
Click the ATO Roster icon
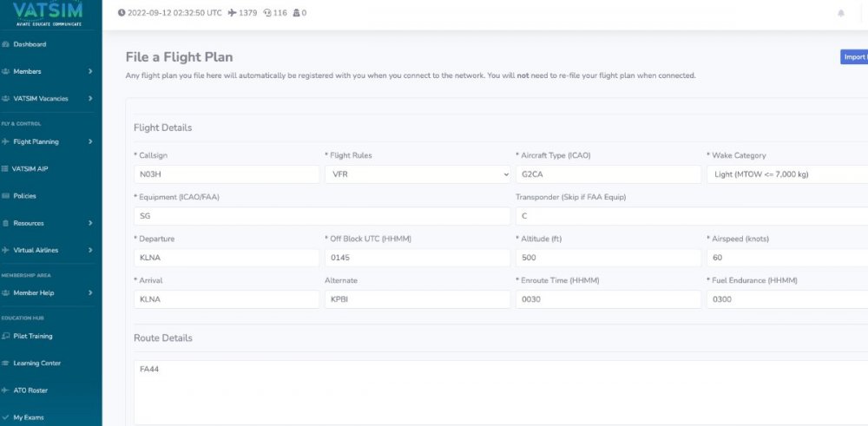tap(7, 390)
